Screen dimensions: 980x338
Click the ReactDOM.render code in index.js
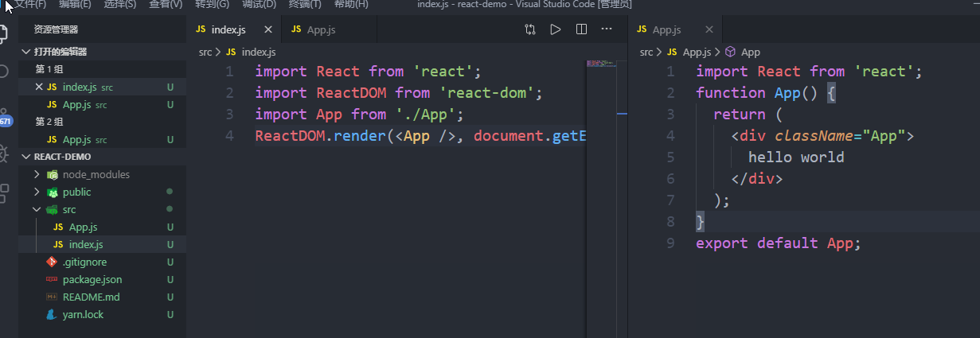[420, 136]
